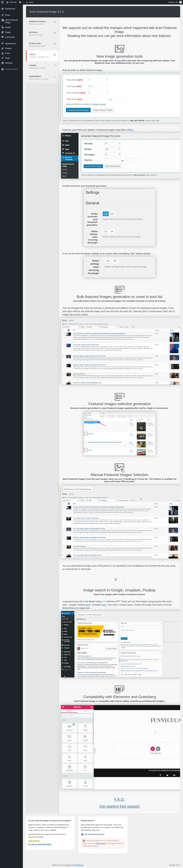Open the F.A.Q. link

120,799
